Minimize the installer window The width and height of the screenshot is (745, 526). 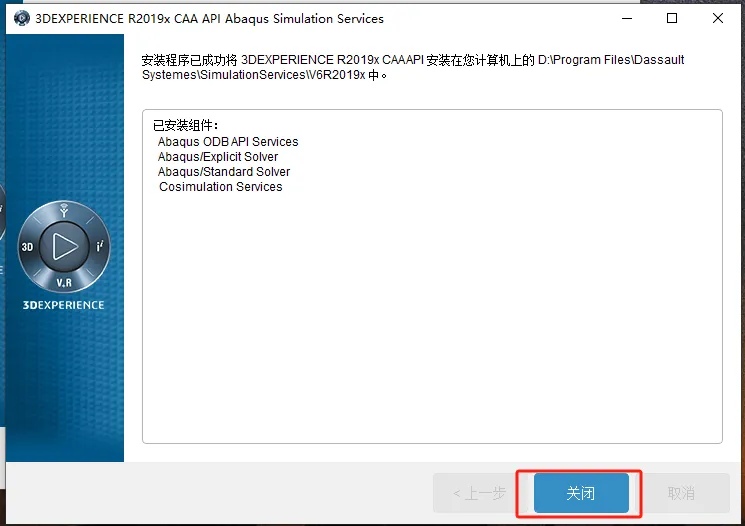(x=627, y=19)
